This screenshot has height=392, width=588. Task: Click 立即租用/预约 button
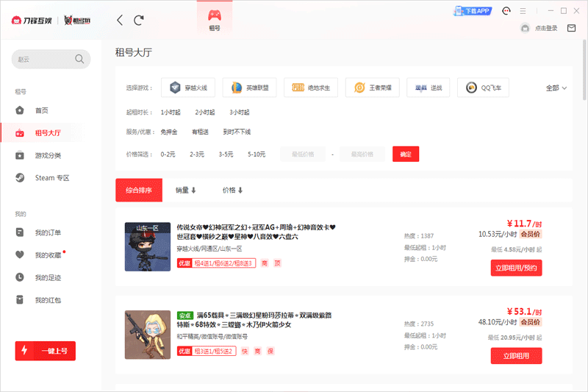pos(517,268)
